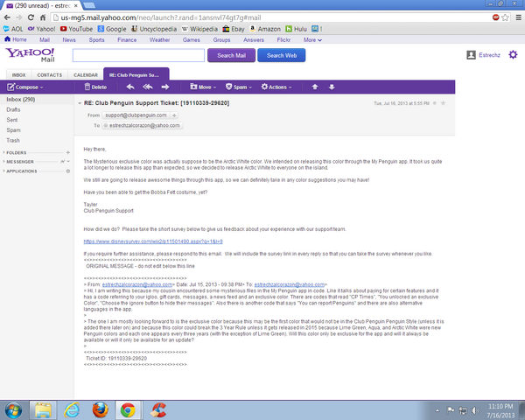The width and height of the screenshot is (525, 420).
Task: Click the Search Web button
Action: 282,55
